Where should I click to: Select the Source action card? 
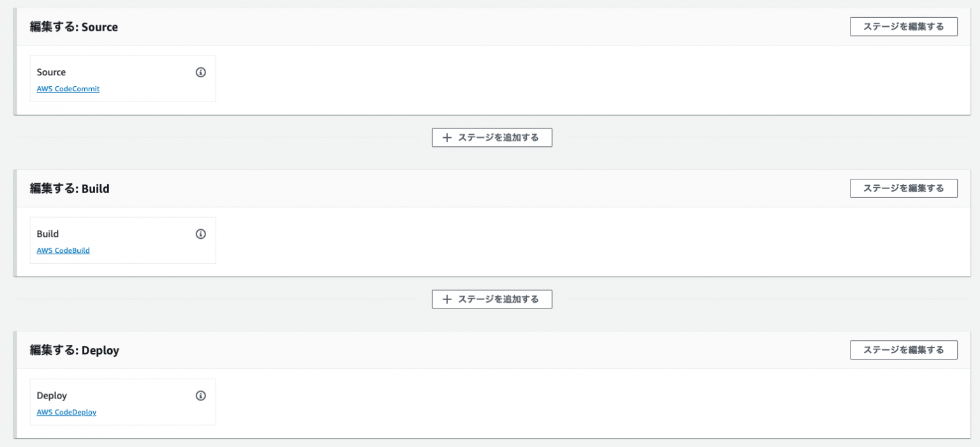pos(122,78)
